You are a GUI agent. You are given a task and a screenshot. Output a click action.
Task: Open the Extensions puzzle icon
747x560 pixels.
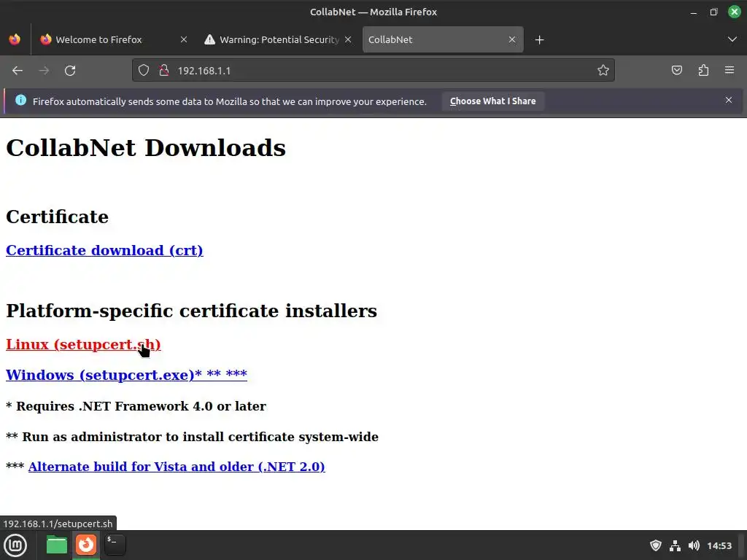[703, 71]
